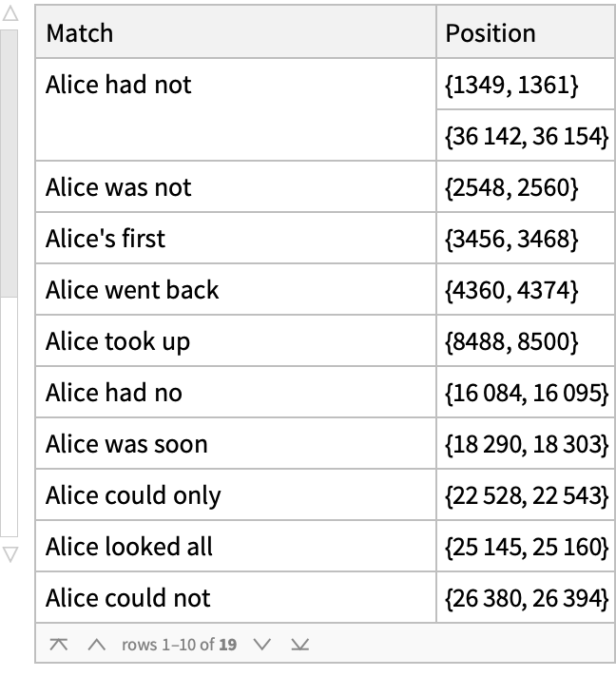Click the 'Alice could only' match cell

[133, 495]
